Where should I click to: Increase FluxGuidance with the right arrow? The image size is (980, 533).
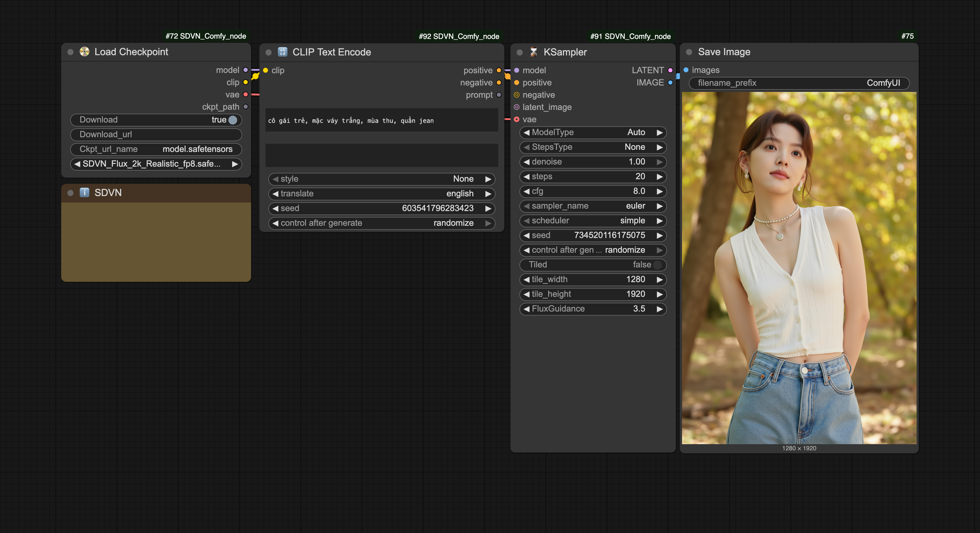coord(660,309)
